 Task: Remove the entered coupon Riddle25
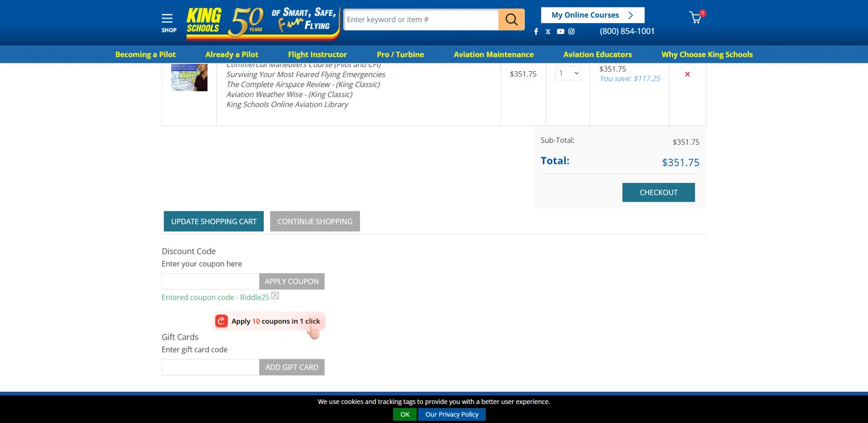click(x=275, y=296)
